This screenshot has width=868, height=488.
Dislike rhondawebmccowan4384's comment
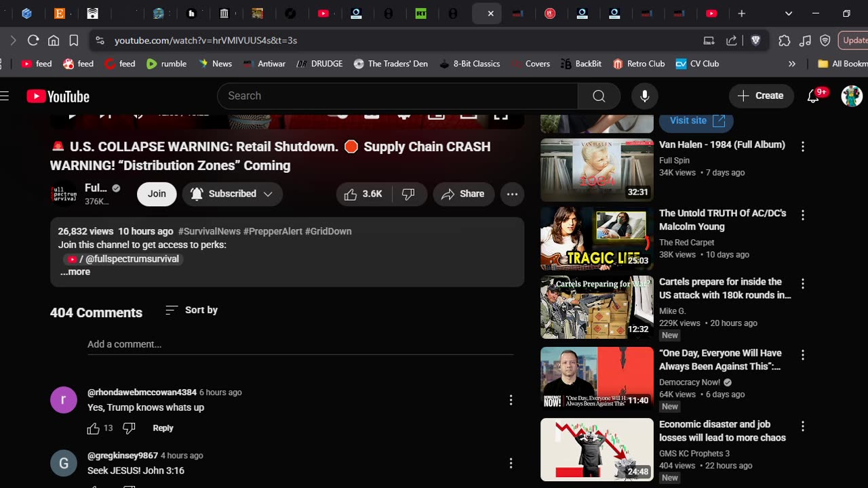[x=129, y=428]
